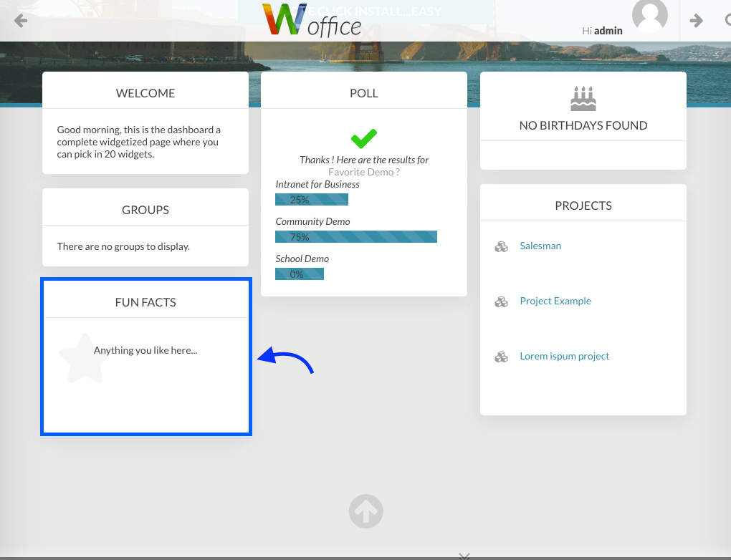Click the Projects widget title

(x=583, y=206)
